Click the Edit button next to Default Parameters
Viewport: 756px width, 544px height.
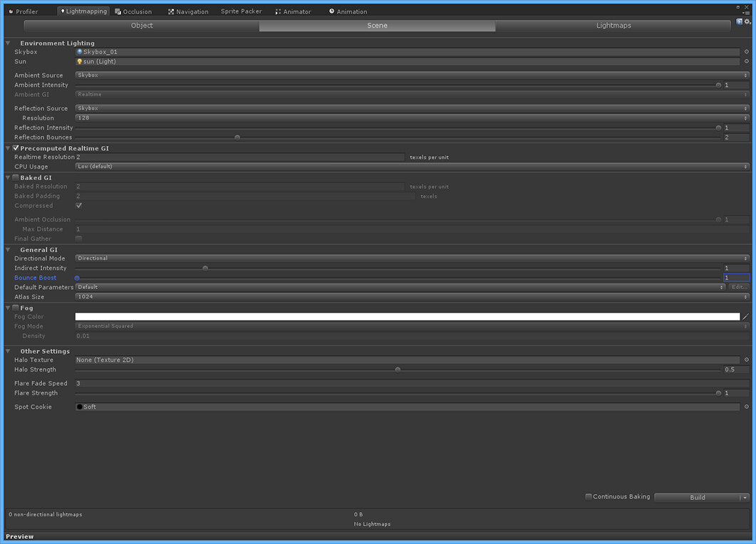pos(738,287)
